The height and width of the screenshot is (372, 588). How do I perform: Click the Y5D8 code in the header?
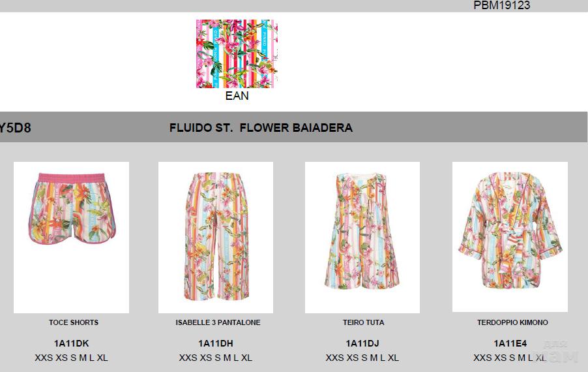click(16, 128)
